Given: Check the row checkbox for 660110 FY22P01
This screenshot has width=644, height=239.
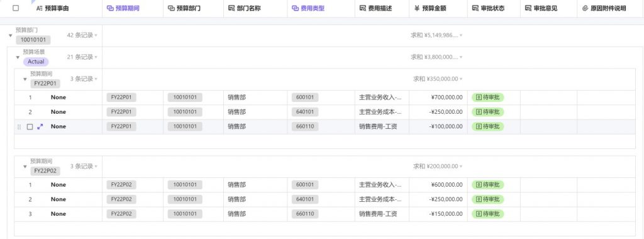Looking at the screenshot, I should pyautogui.click(x=30, y=127).
